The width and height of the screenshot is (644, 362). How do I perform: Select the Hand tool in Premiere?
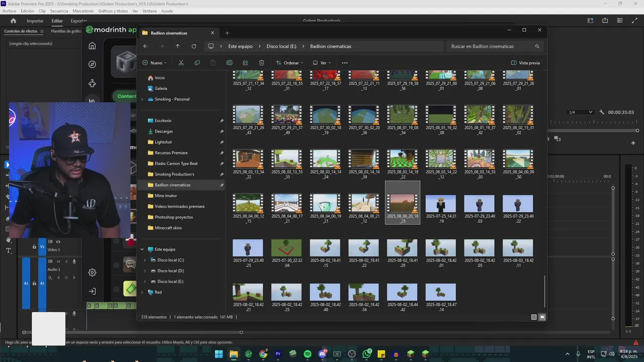tap(9, 240)
